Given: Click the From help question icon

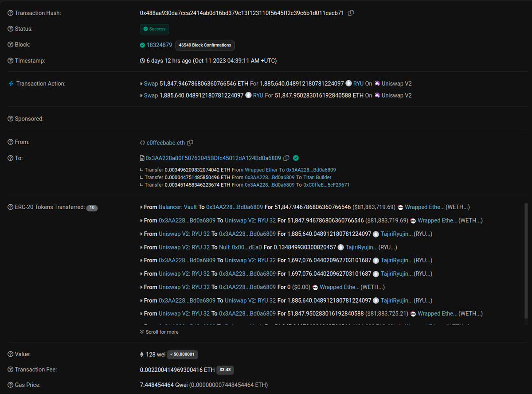Looking at the screenshot, I should coord(11,142).
